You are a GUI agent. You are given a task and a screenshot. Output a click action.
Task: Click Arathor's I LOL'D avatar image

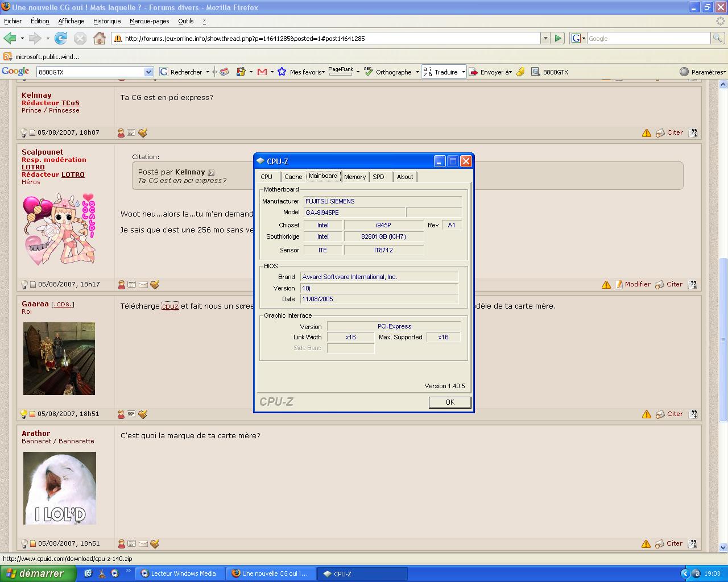point(60,488)
